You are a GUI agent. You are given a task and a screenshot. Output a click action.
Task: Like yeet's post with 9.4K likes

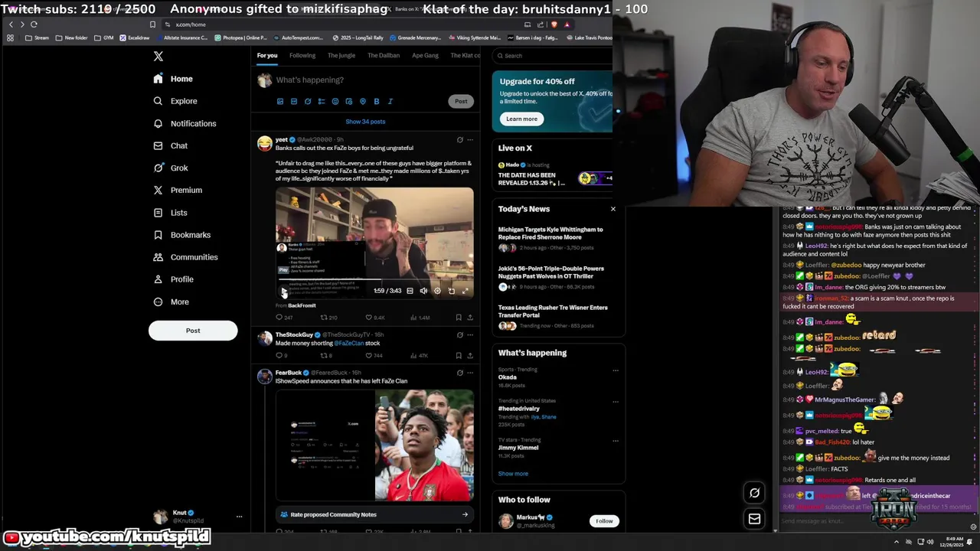tap(374, 318)
